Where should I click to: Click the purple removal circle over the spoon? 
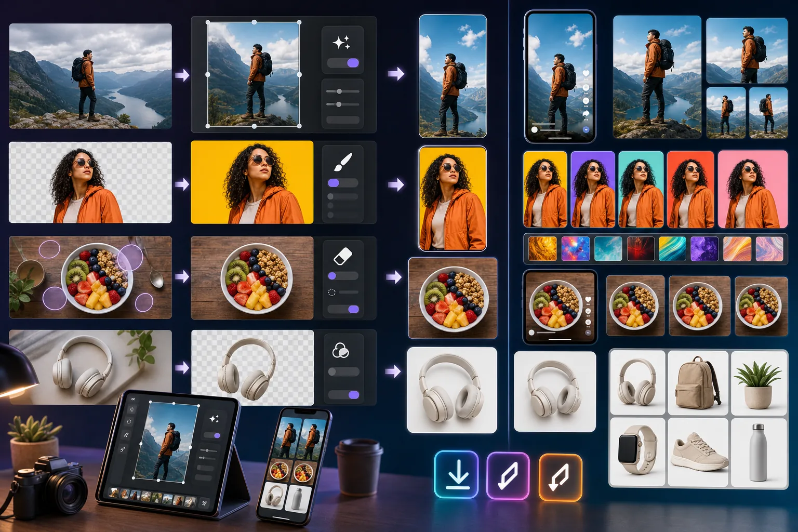[130, 258]
